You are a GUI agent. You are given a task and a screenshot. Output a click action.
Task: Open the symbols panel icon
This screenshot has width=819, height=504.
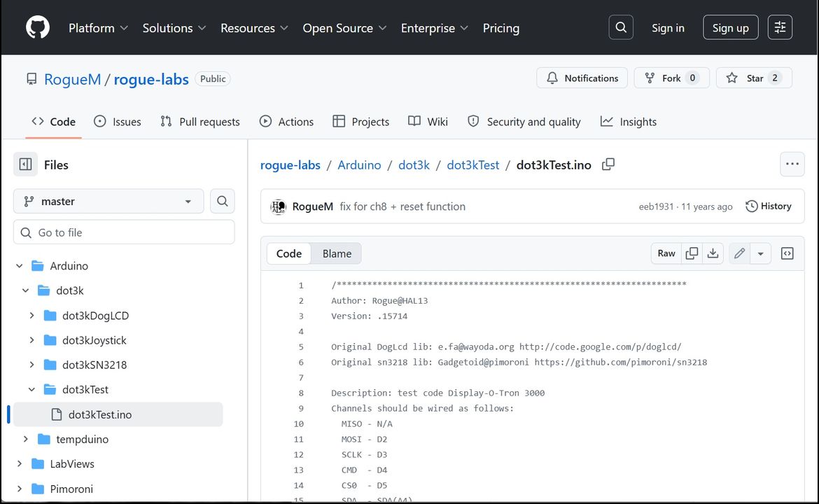click(787, 253)
